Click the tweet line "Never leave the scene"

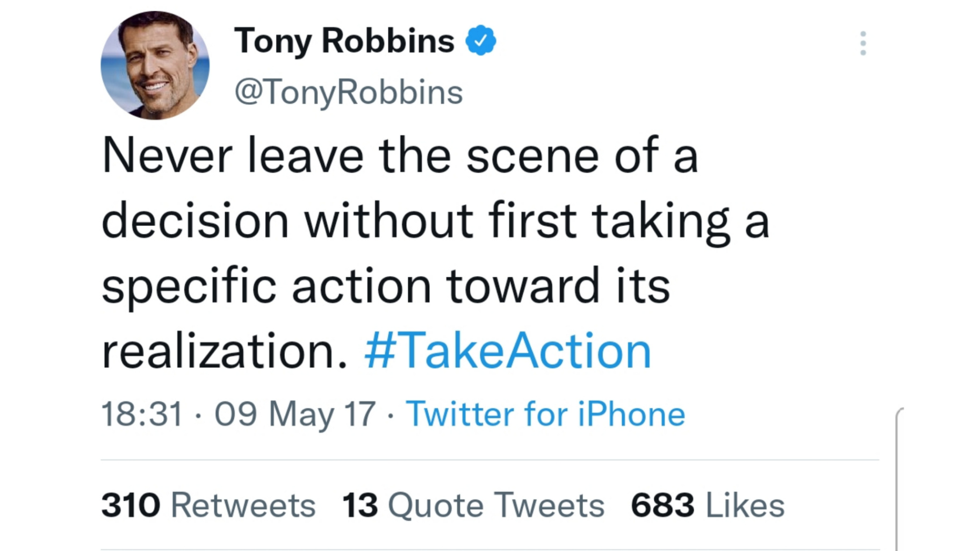click(400, 156)
